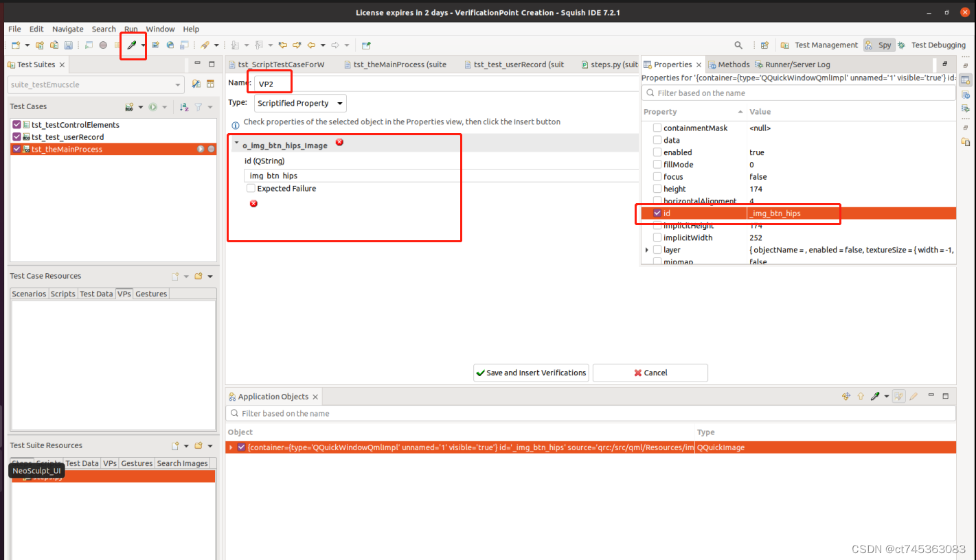This screenshot has height=560, width=976.
Task: Switch to the Runner/Server Log tab
Action: click(x=793, y=65)
